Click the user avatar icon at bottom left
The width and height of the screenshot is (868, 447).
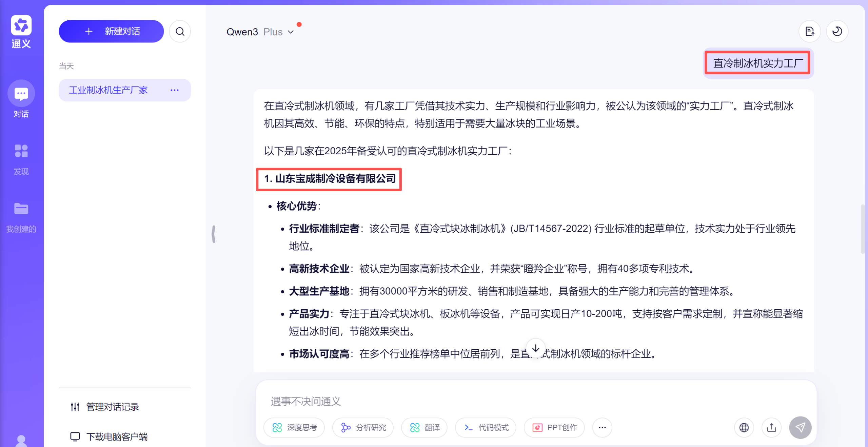pos(21,440)
